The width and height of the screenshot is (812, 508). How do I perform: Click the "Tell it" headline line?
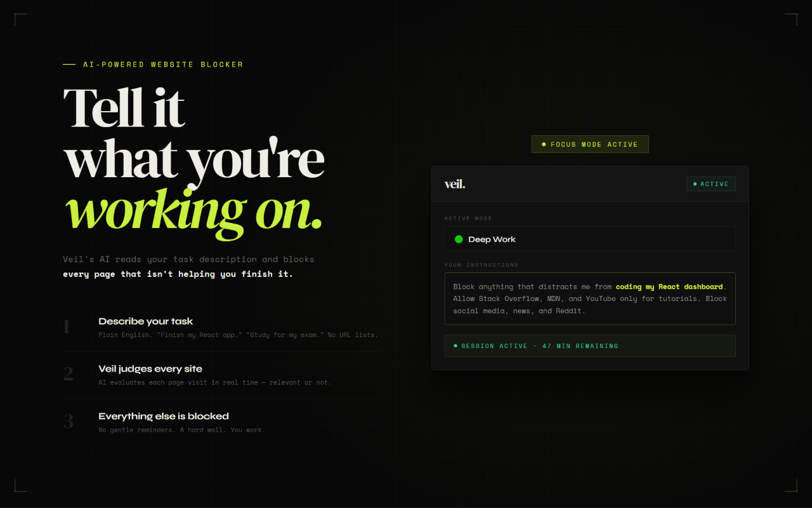tap(124, 107)
